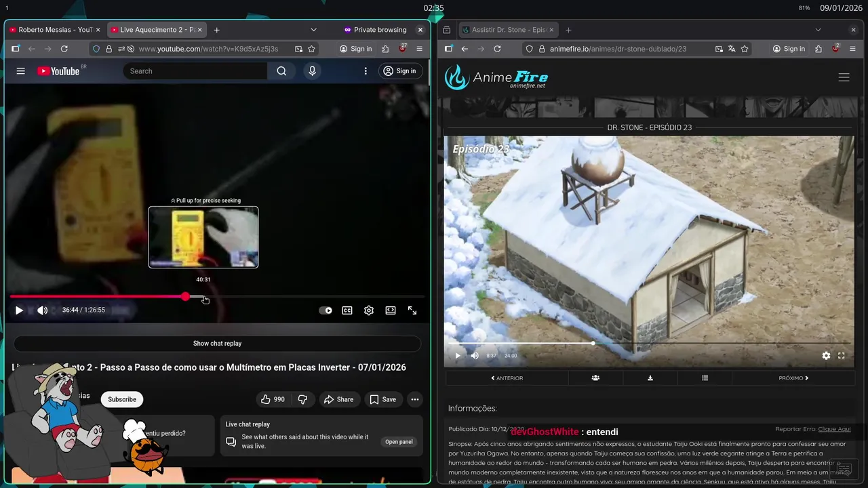Play the Dr. Stone episode

click(x=458, y=355)
